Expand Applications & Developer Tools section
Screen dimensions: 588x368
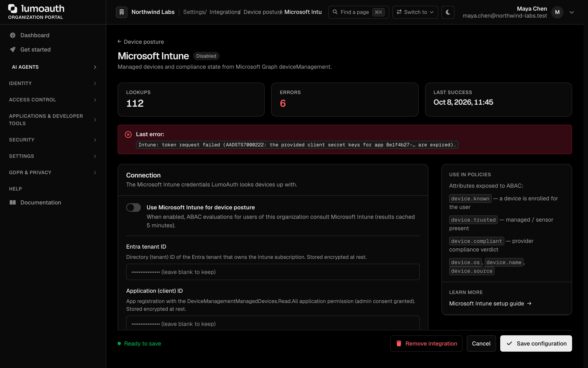coord(53,120)
